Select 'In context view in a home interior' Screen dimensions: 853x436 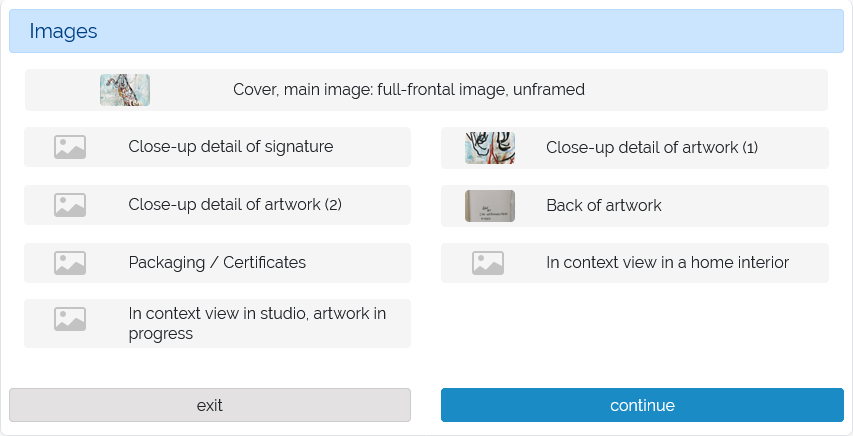(667, 262)
